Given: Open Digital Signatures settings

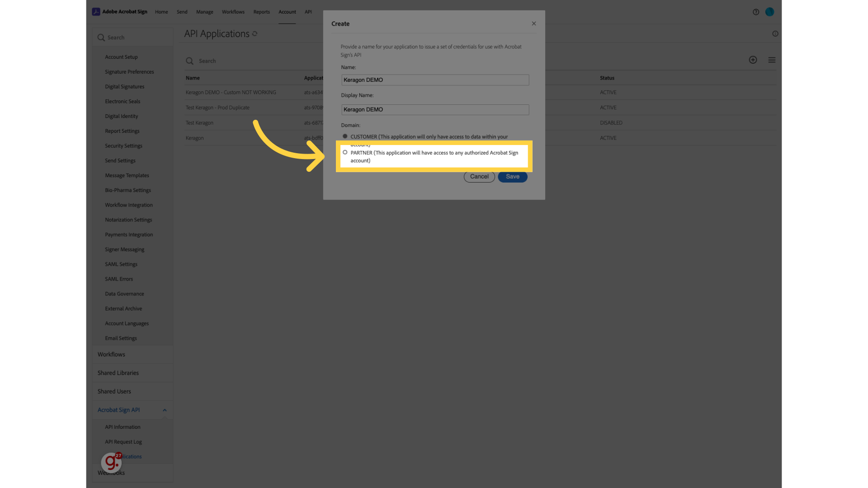Looking at the screenshot, I should [125, 87].
